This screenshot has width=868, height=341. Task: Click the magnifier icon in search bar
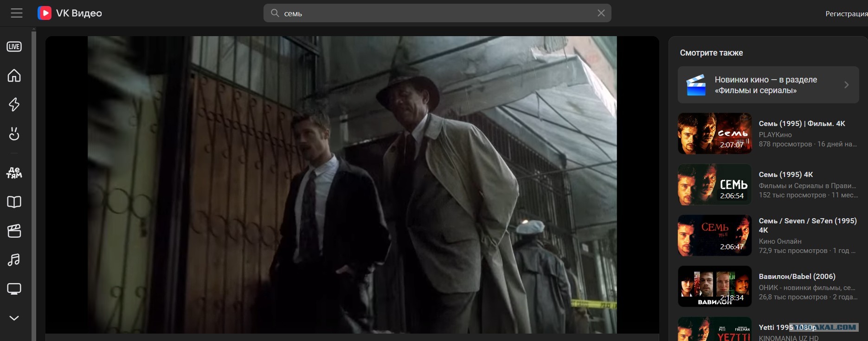275,13
